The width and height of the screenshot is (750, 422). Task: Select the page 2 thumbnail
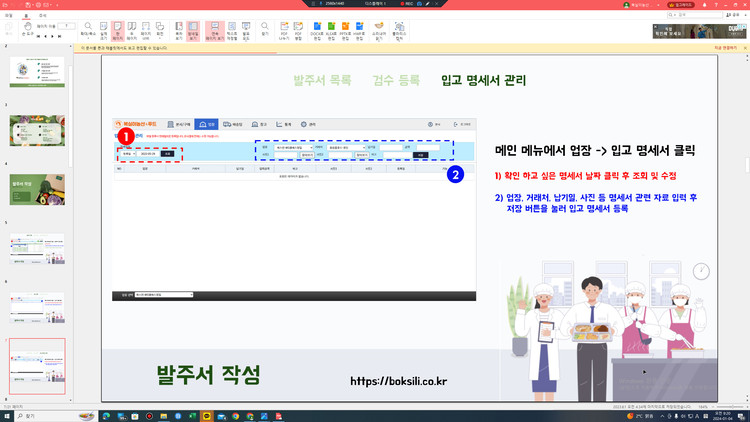coord(37,72)
